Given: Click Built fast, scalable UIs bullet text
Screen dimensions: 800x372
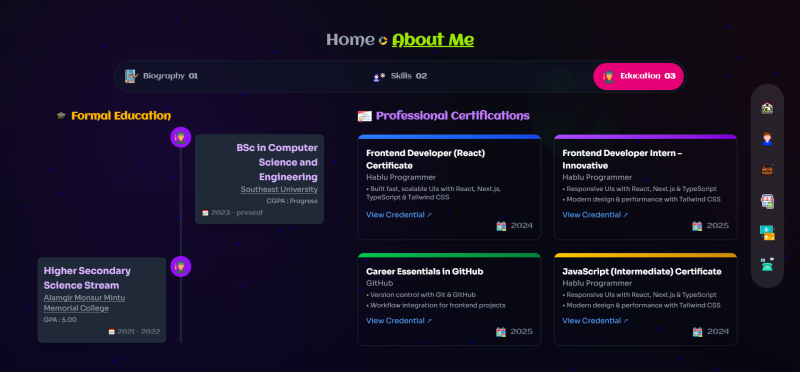Looking at the screenshot, I should 434,193.
